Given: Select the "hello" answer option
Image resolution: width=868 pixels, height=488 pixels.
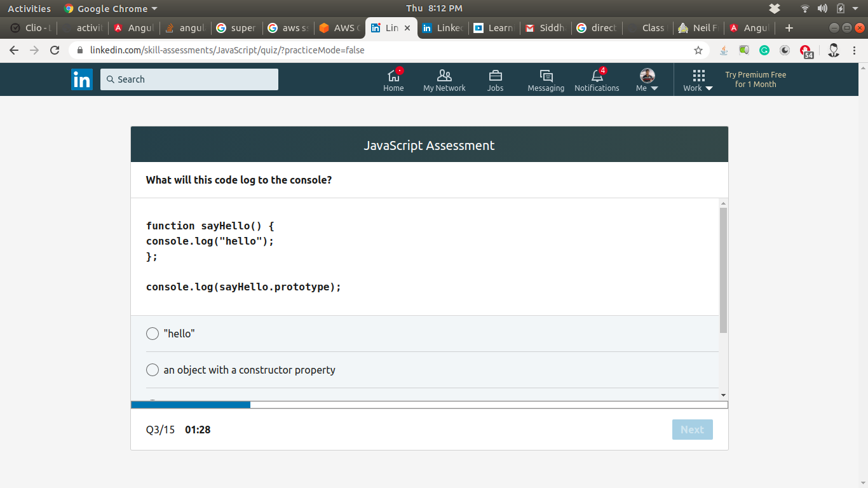Looking at the screenshot, I should pos(153,334).
